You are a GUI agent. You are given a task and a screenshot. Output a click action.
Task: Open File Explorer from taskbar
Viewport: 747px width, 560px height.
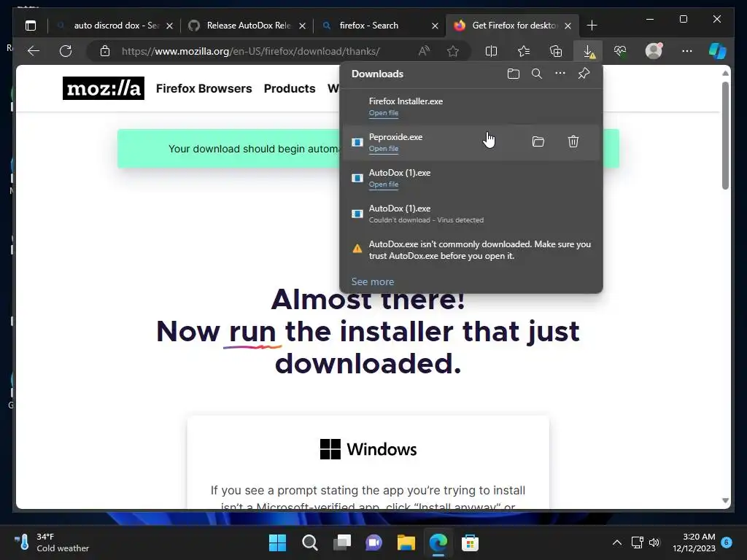pos(406,542)
